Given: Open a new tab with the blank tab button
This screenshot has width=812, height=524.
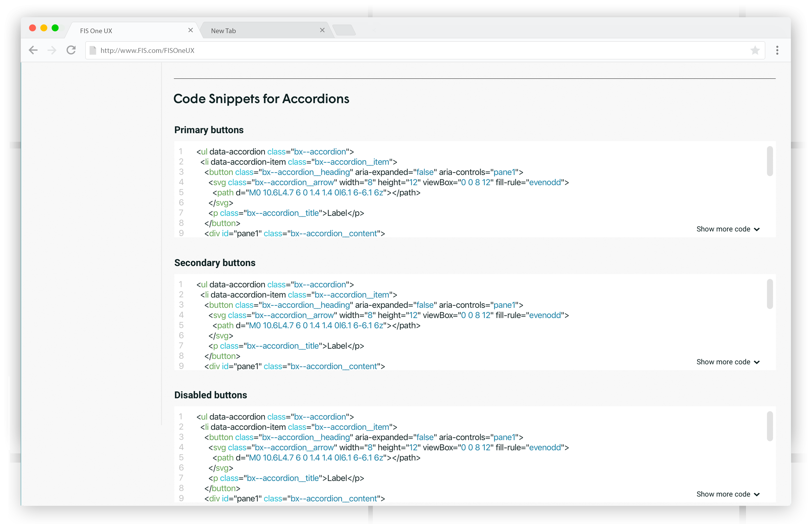Looking at the screenshot, I should [x=344, y=30].
